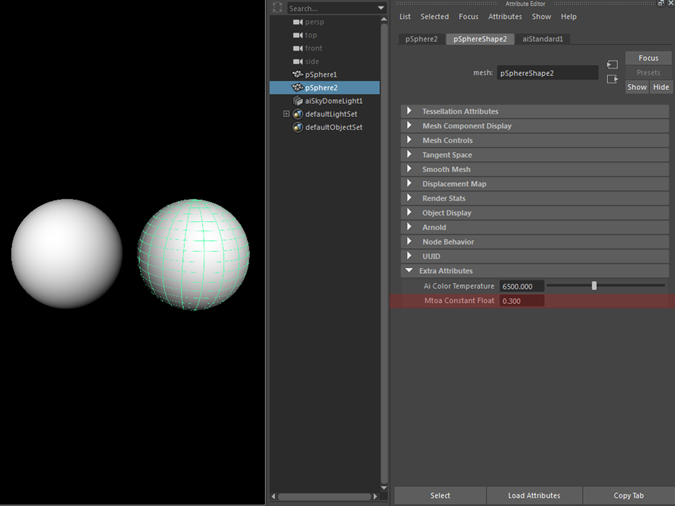675x506 pixels.
Task: Float the Attribute Editor panel
Action: [x=661, y=3]
